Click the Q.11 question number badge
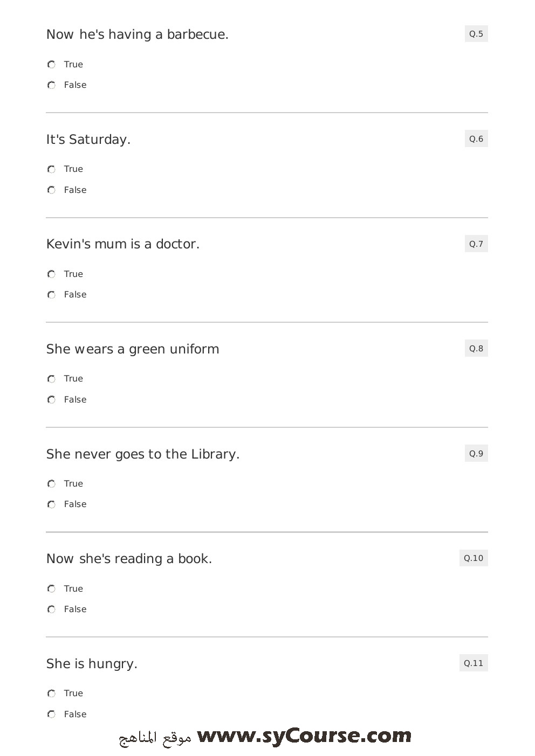 click(x=474, y=663)
